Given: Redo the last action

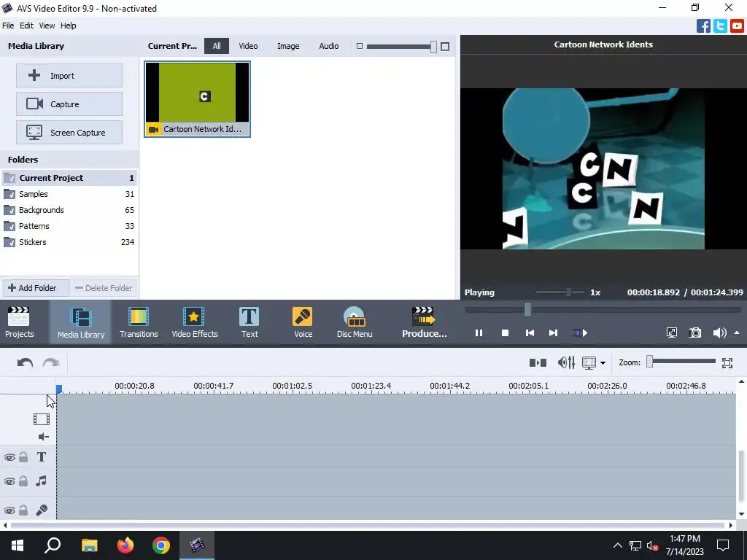Looking at the screenshot, I should (x=51, y=363).
